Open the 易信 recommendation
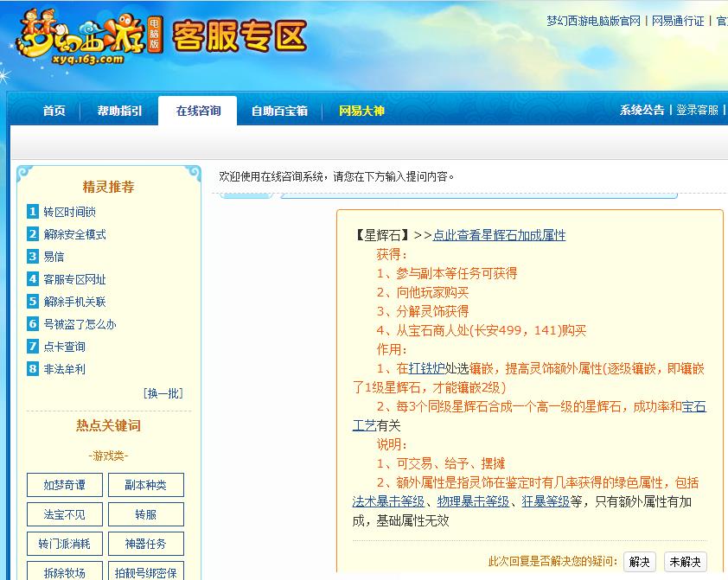 pyautogui.click(x=54, y=257)
